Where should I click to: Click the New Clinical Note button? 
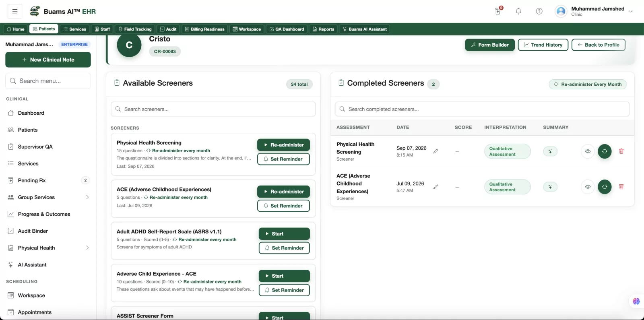pyautogui.click(x=48, y=60)
